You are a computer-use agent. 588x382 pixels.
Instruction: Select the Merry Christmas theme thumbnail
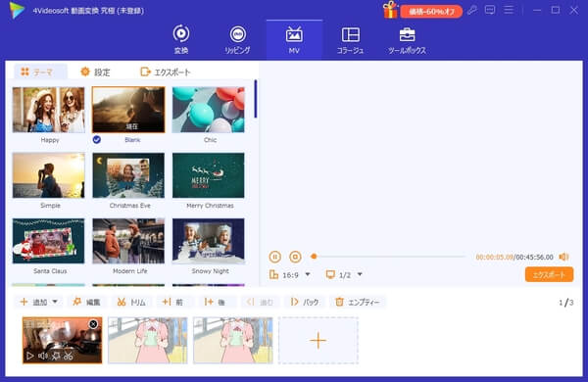coord(208,175)
